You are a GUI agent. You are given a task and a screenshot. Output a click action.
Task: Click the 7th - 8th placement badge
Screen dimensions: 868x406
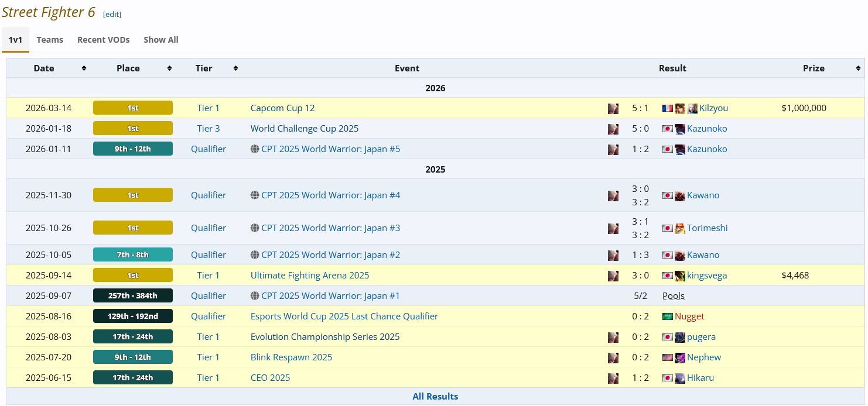click(133, 255)
